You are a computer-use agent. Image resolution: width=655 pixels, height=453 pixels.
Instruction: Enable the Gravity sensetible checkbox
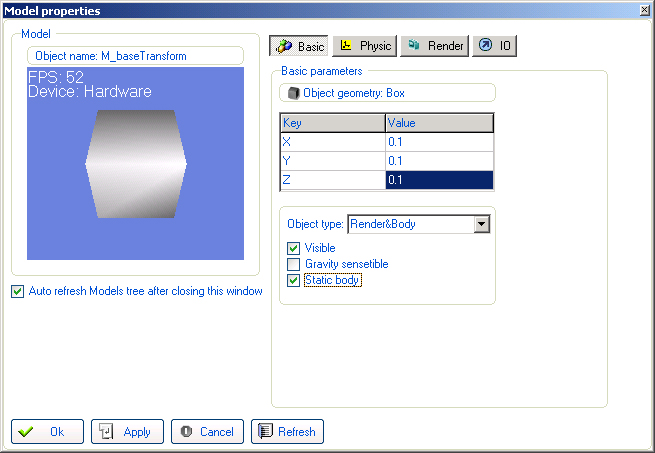294,264
